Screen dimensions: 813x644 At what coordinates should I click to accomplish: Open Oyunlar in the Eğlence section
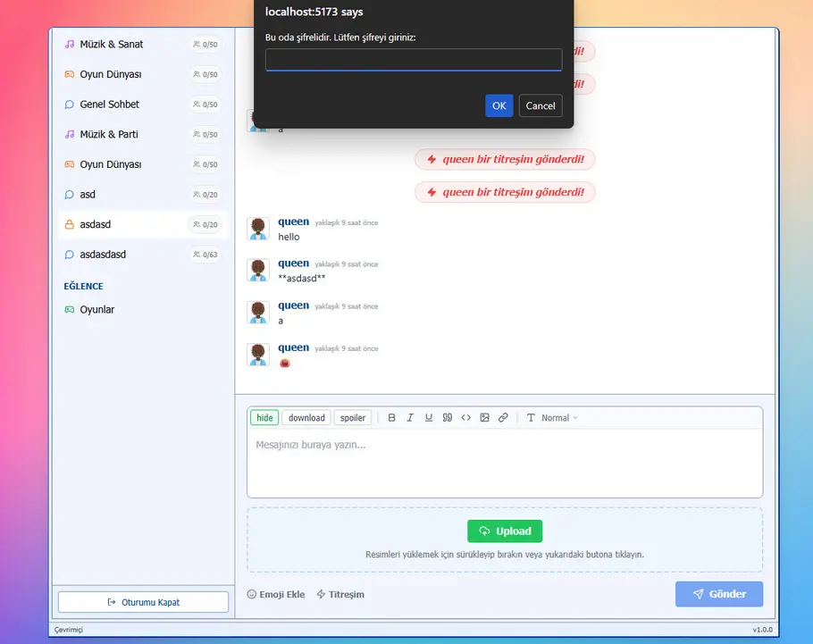pyautogui.click(x=96, y=310)
